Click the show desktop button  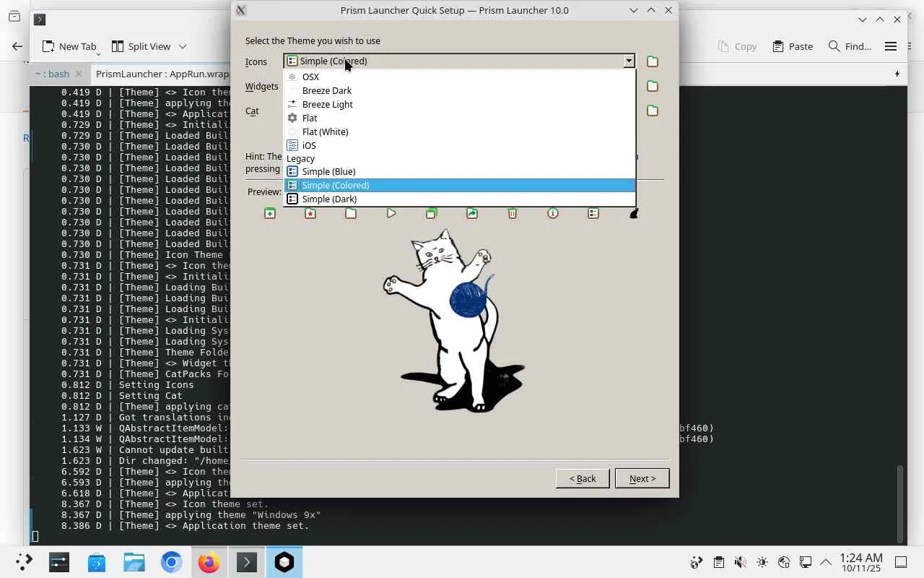tap(901, 562)
